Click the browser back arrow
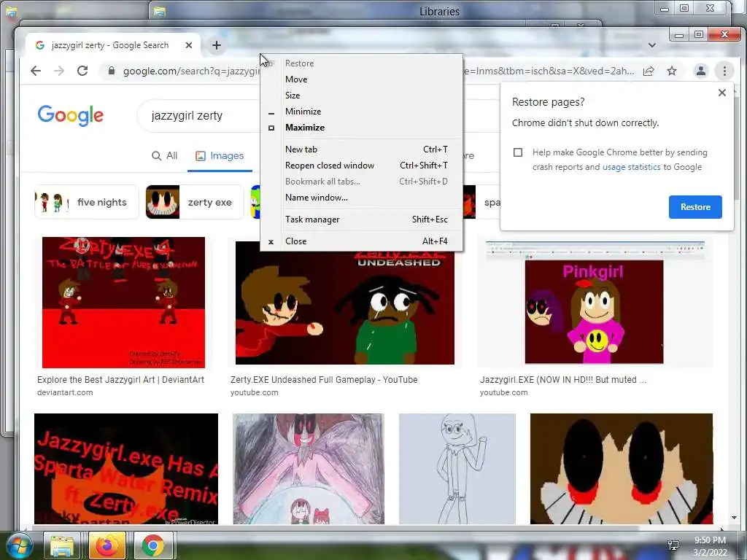This screenshot has width=747, height=560. click(36, 71)
